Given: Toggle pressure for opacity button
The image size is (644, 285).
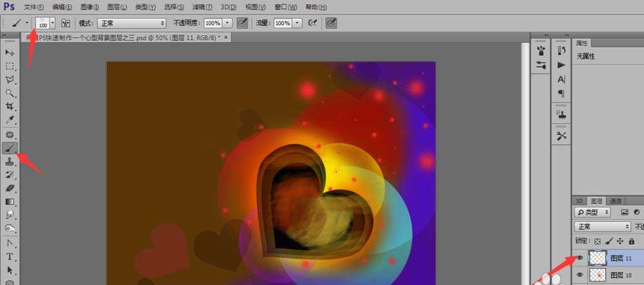Looking at the screenshot, I should point(242,23).
